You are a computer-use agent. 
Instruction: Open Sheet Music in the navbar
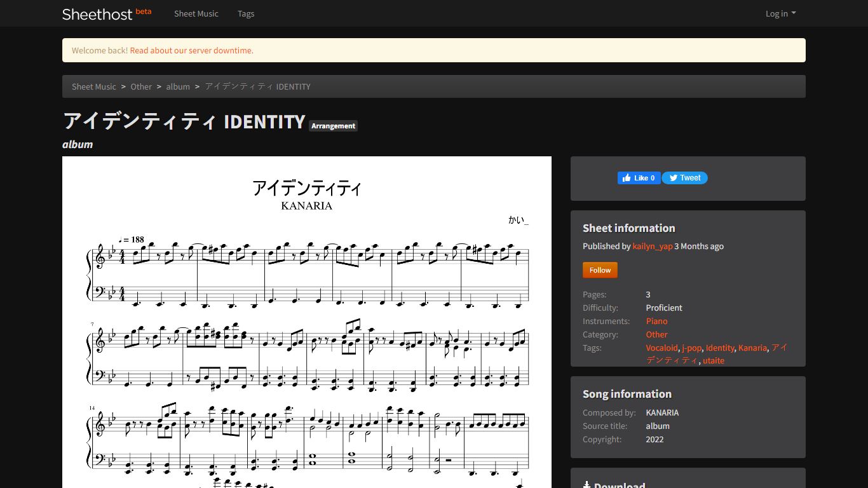[x=196, y=13]
